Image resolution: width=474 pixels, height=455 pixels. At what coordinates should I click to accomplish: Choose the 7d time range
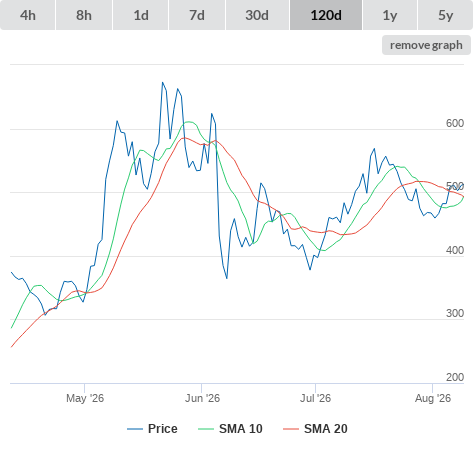[197, 15]
